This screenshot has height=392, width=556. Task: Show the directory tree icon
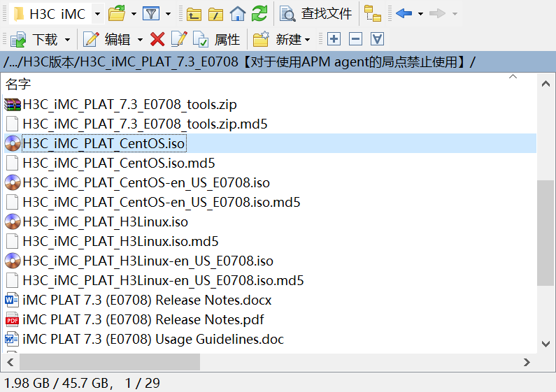click(x=373, y=14)
